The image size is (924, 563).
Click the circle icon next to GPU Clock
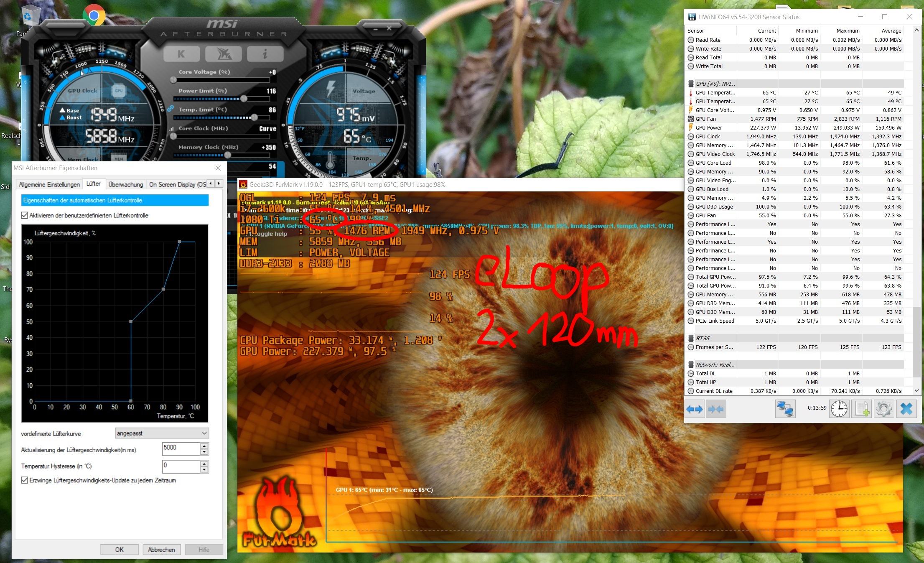pos(690,137)
